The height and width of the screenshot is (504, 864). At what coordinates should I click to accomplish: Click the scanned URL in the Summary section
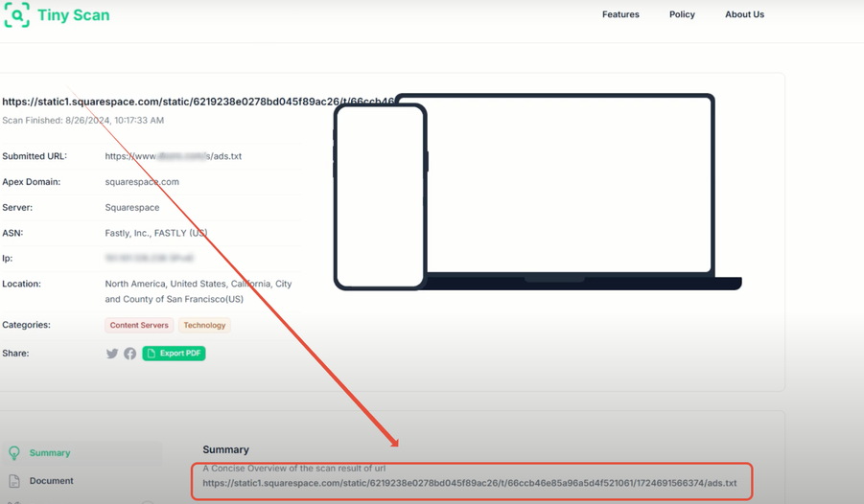[470, 483]
